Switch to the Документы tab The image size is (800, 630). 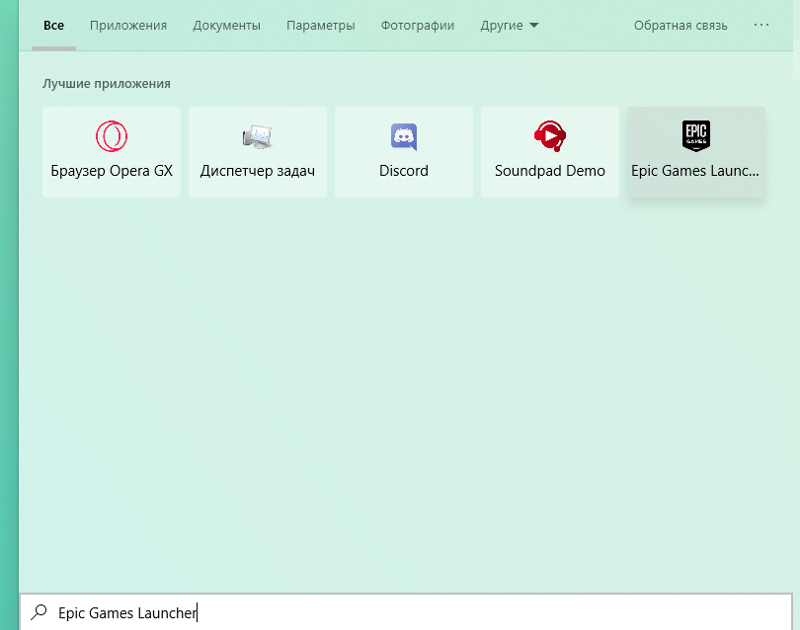pos(227,26)
